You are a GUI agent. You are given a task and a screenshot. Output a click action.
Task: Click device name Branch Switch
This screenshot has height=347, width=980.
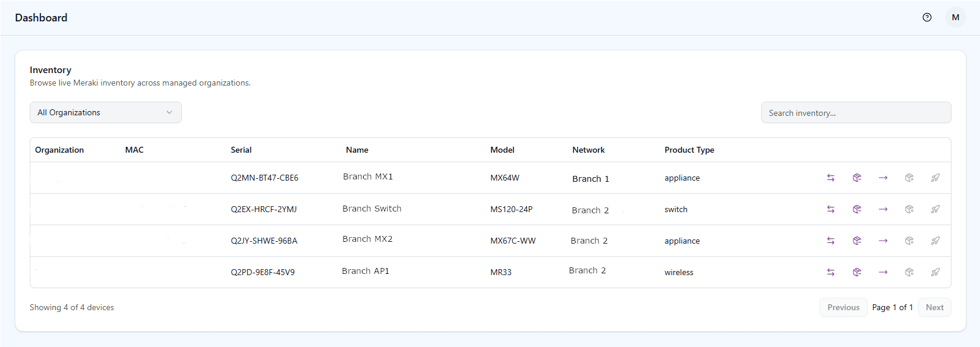[372, 209]
